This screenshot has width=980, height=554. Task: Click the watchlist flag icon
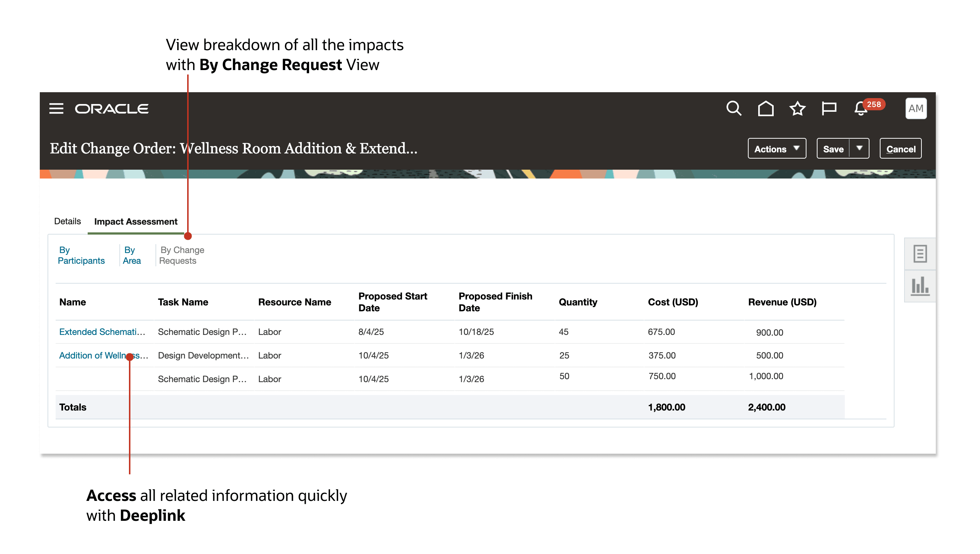(x=829, y=109)
